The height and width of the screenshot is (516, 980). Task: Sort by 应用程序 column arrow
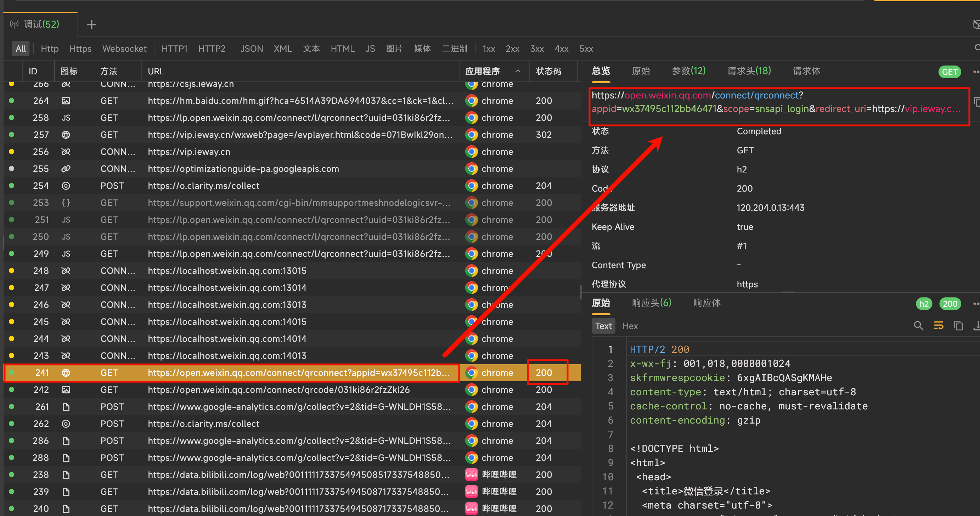[x=518, y=71]
